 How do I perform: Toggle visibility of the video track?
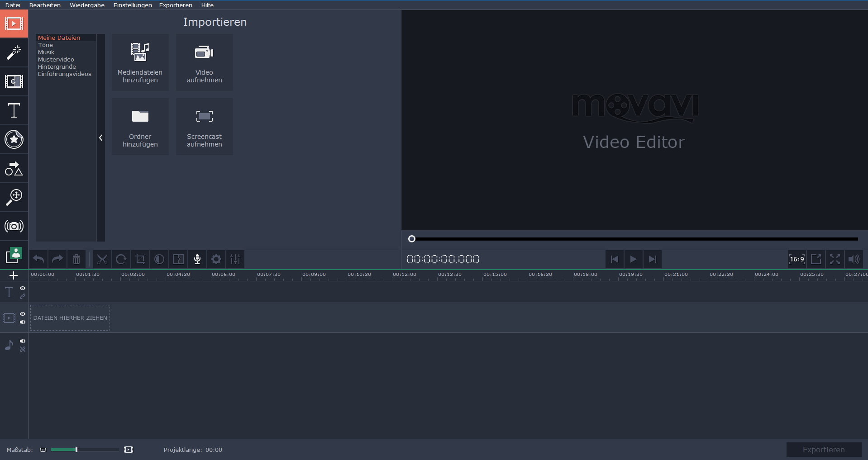[23, 314]
